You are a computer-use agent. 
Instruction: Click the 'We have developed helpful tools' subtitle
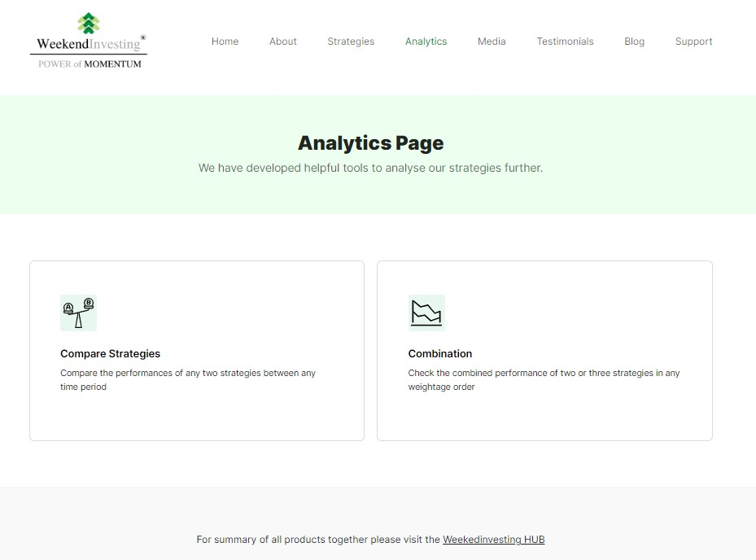tap(371, 168)
